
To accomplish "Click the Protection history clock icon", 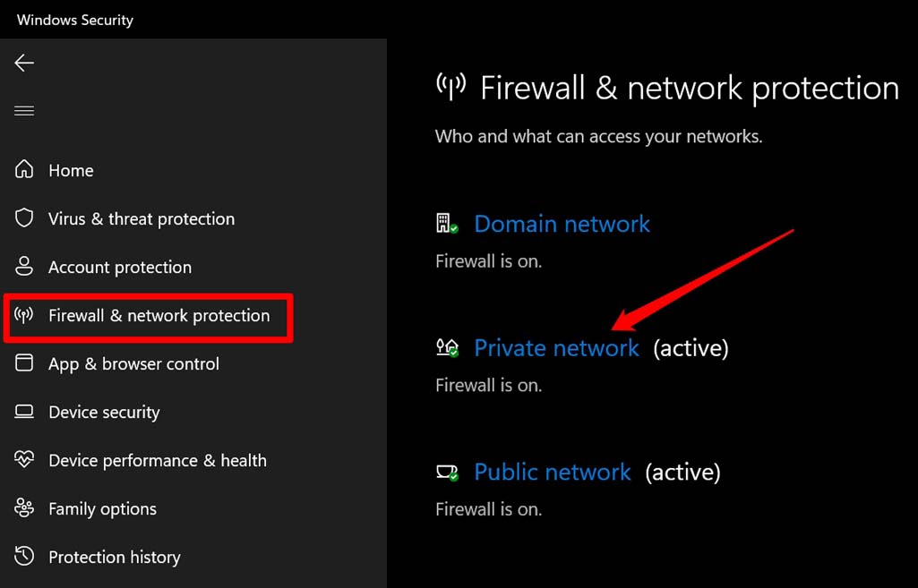I will point(23,557).
